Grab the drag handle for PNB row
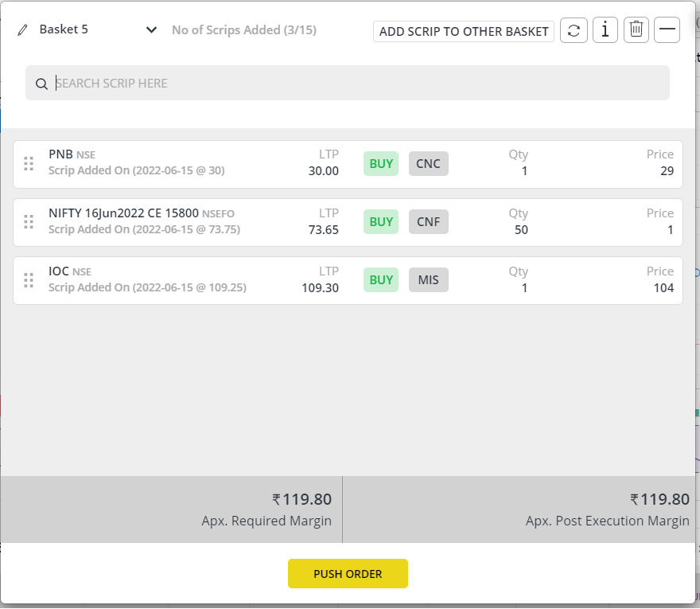Image resolution: width=700 pixels, height=609 pixels. point(29,164)
